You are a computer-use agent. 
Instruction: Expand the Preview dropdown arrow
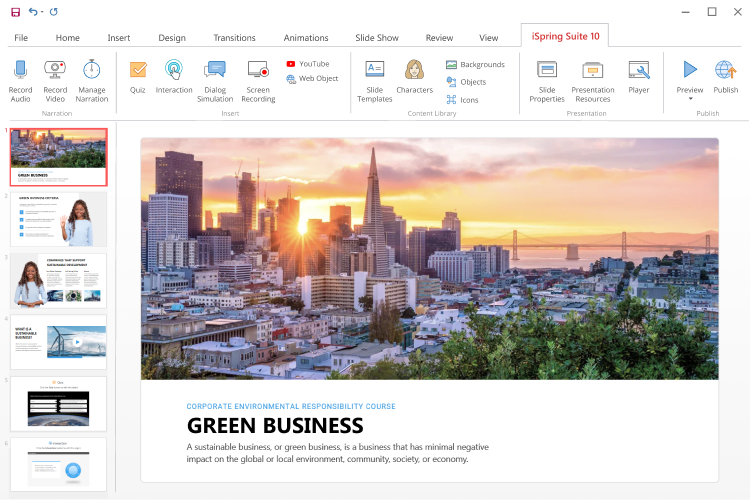690,99
